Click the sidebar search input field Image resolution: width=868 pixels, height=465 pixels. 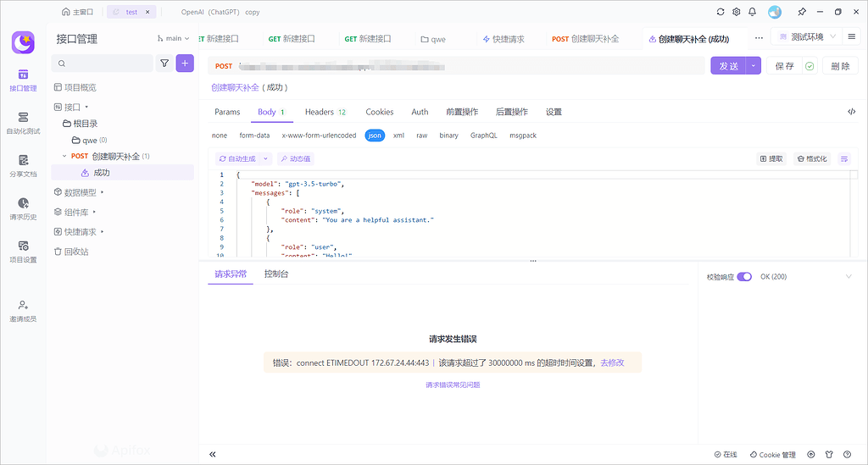[103, 63]
